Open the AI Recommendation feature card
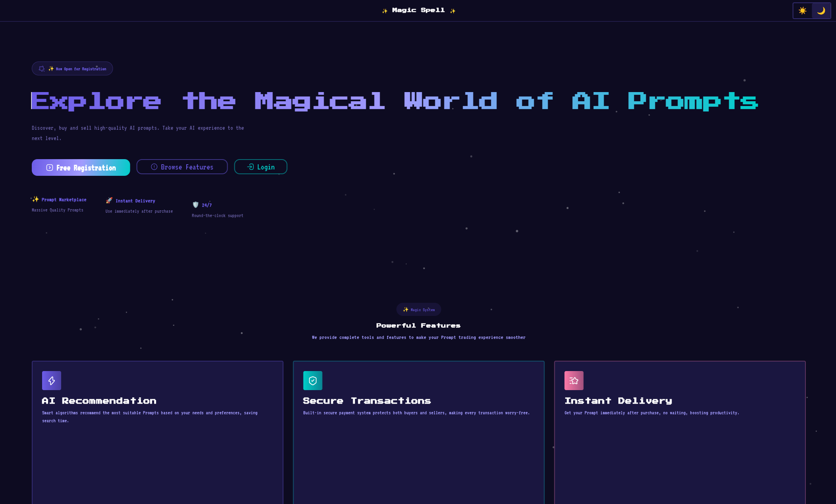 [x=157, y=433]
